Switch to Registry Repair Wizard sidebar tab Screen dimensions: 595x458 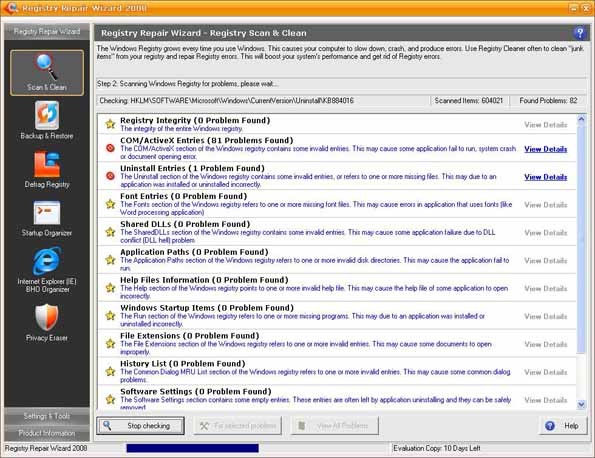click(x=47, y=31)
